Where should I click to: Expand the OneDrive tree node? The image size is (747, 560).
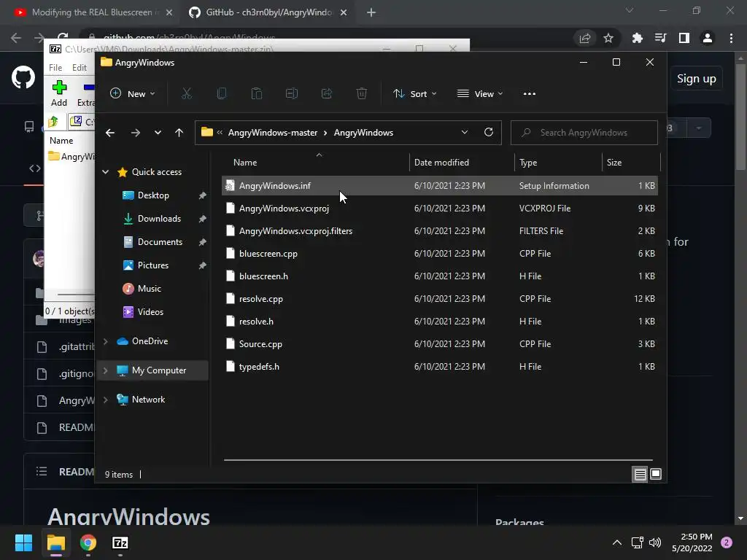105,341
